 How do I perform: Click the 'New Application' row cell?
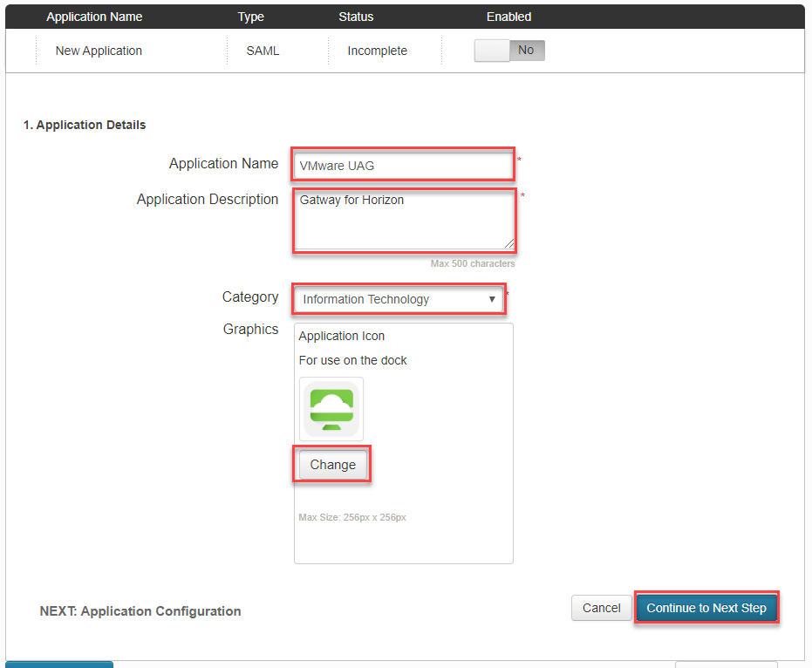99,51
